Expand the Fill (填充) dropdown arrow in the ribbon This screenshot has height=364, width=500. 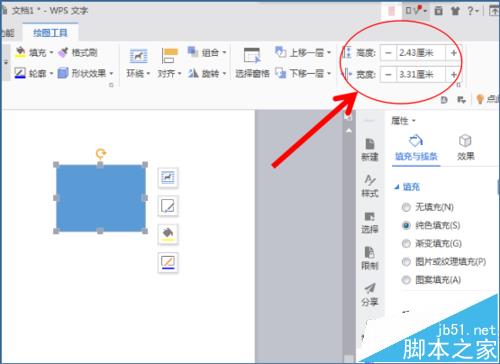point(51,53)
